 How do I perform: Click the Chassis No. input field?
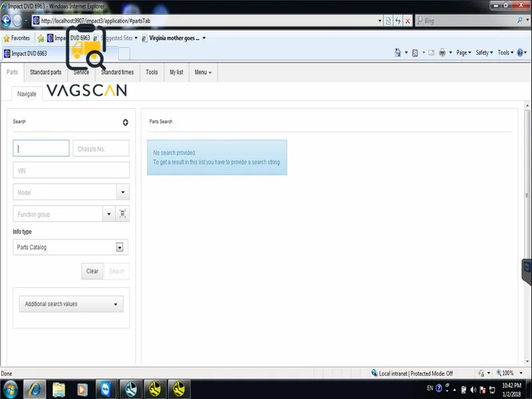point(101,148)
